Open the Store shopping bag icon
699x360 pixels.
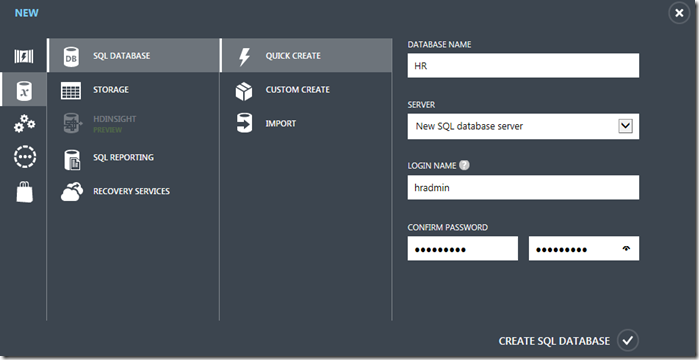[25, 192]
